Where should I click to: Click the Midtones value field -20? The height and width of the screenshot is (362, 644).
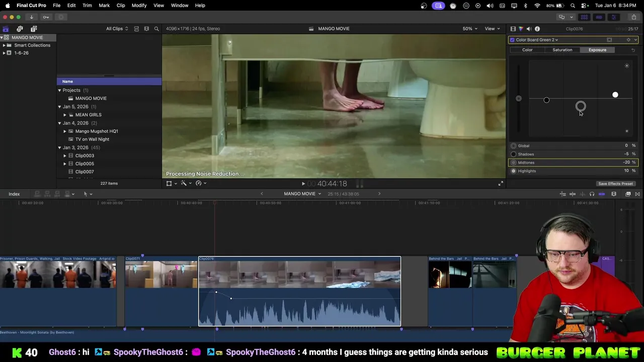click(626, 162)
